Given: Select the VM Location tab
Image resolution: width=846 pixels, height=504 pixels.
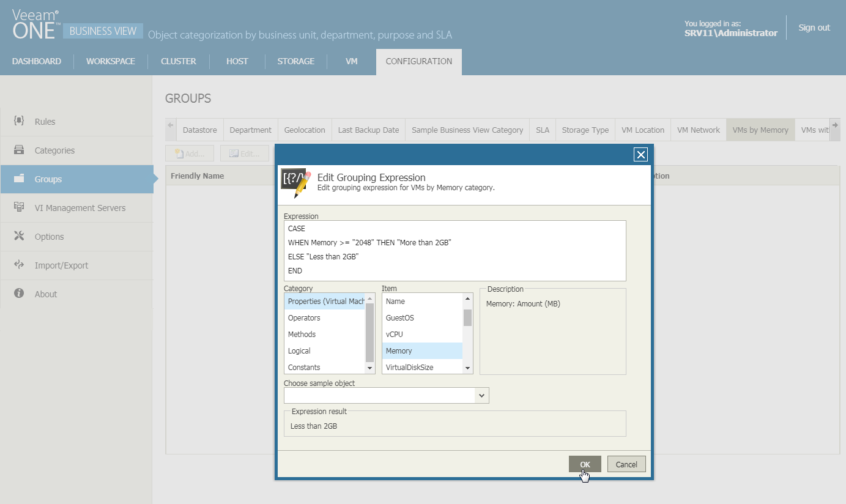Looking at the screenshot, I should point(643,130).
